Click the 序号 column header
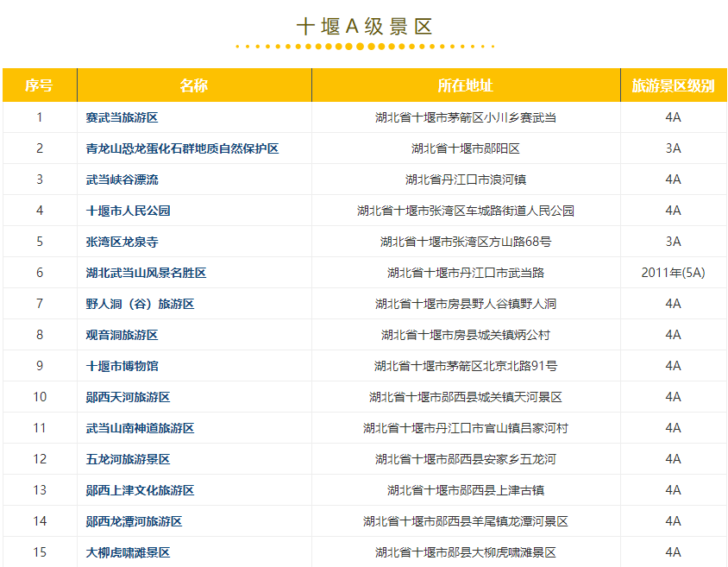 pos(39,85)
